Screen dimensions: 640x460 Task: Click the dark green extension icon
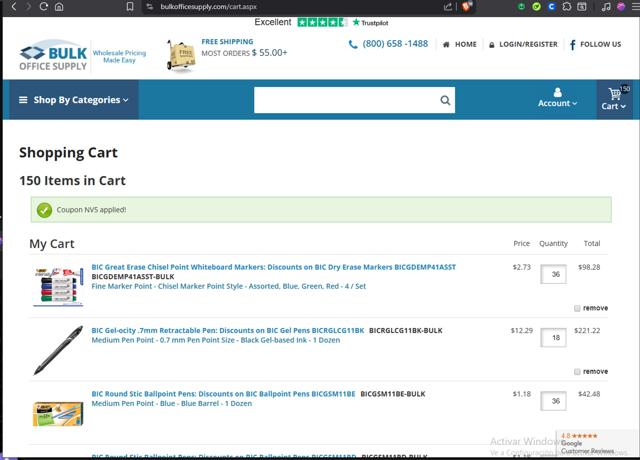pos(521,7)
